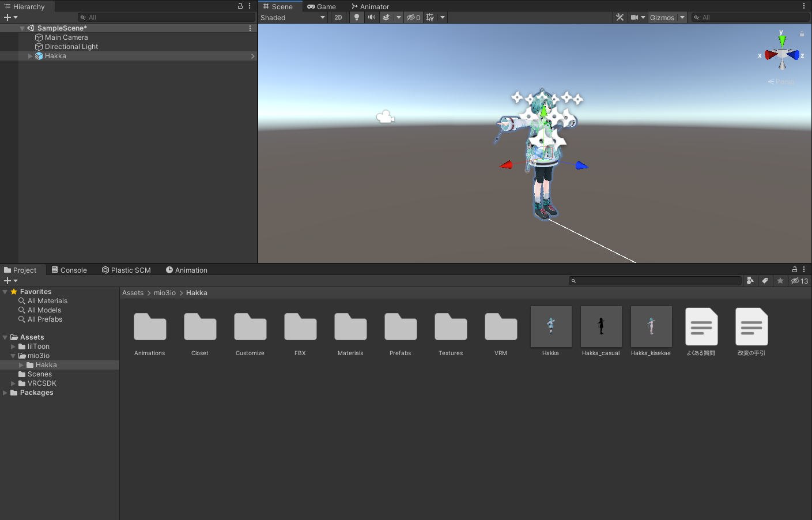The width and height of the screenshot is (812, 520).
Task: Toggle skybox and effects layers icon
Action: (386, 17)
